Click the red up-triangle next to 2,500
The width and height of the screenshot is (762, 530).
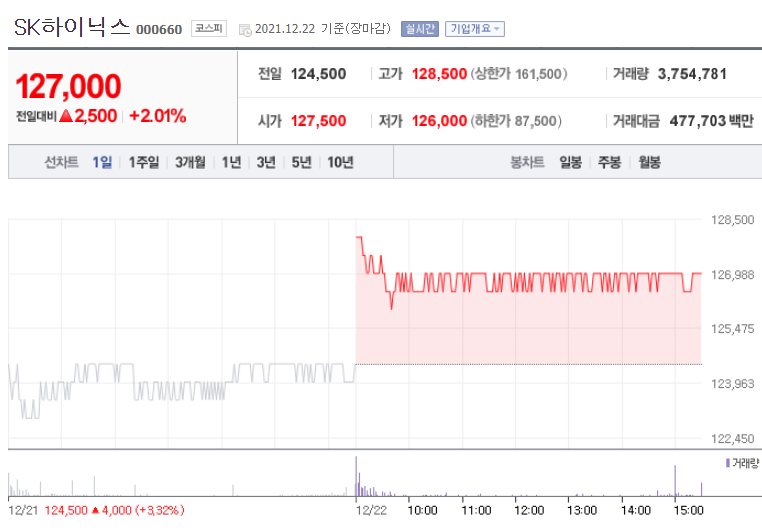(66, 116)
